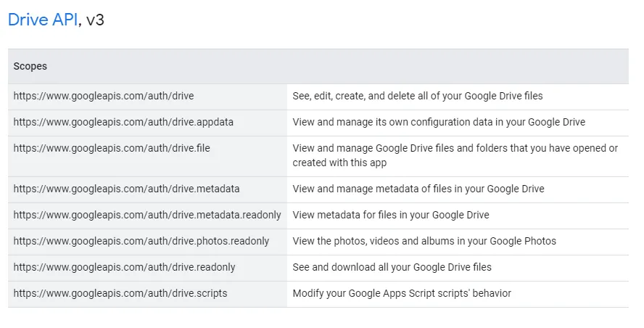The height and width of the screenshot is (328, 644).
Task: Click 'See and download all your' description
Action: (392, 267)
